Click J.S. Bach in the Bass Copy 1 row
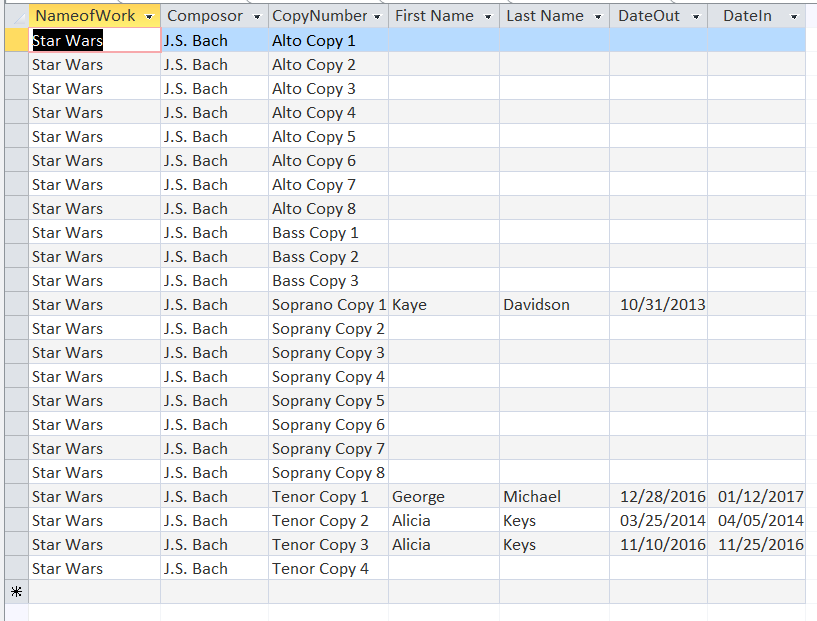This screenshot has height=621, width=817. [x=215, y=232]
